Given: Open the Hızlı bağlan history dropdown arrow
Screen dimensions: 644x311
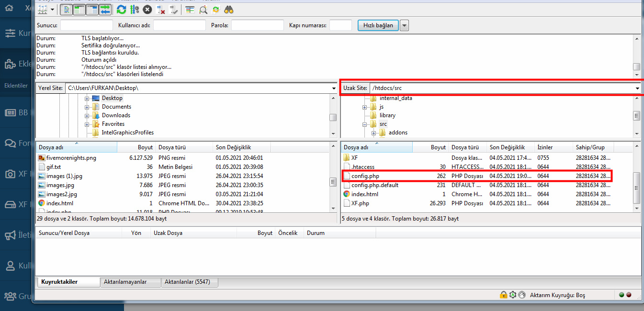Looking at the screenshot, I should click(x=404, y=25).
